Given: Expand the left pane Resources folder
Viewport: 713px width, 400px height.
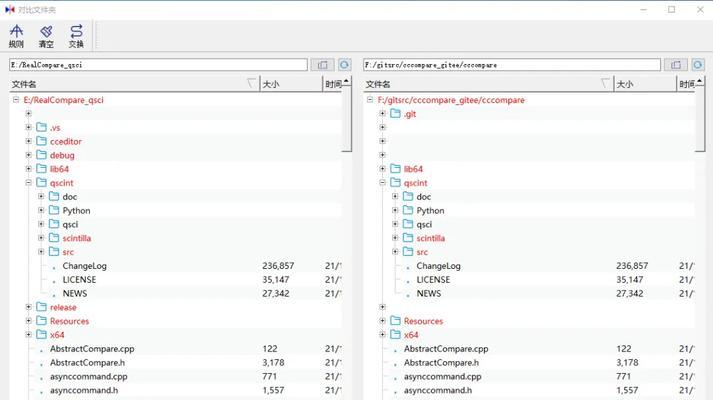Looking at the screenshot, I should pos(29,321).
